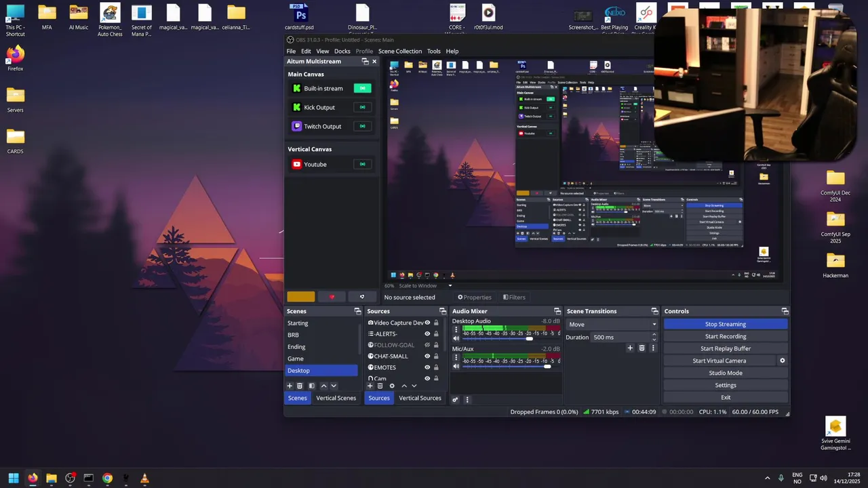Toggle the Kick Output stream button
The image size is (868, 488).
point(362,107)
